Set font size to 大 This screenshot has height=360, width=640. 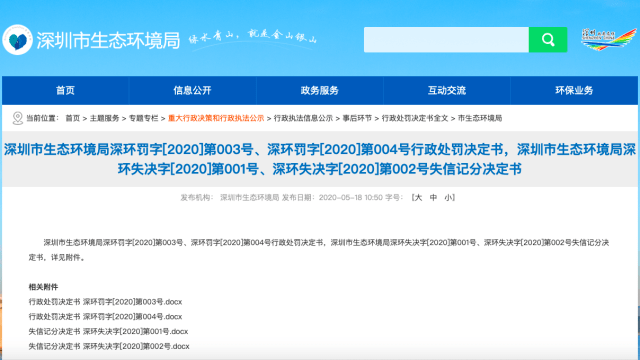coord(418,198)
